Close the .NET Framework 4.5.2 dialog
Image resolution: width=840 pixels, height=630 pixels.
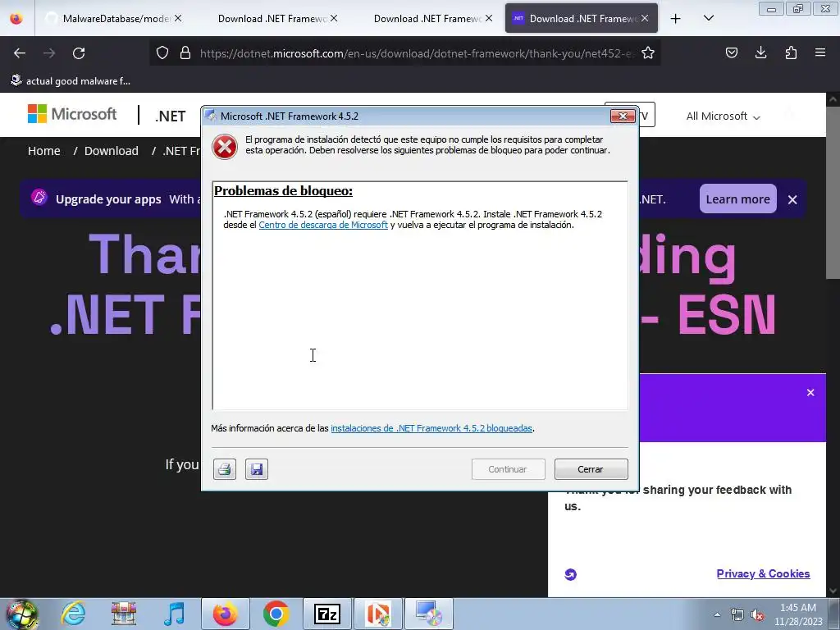[623, 116]
